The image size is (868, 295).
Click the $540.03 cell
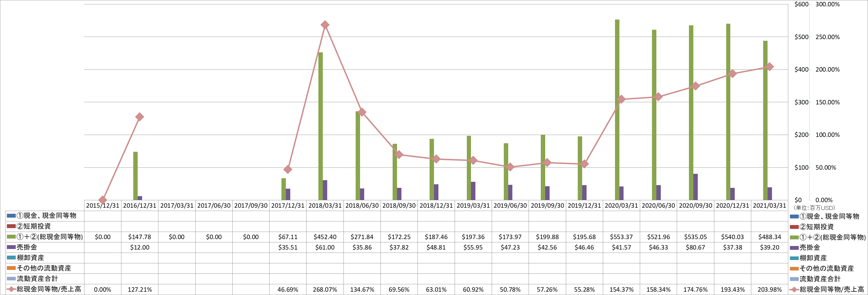click(x=733, y=237)
